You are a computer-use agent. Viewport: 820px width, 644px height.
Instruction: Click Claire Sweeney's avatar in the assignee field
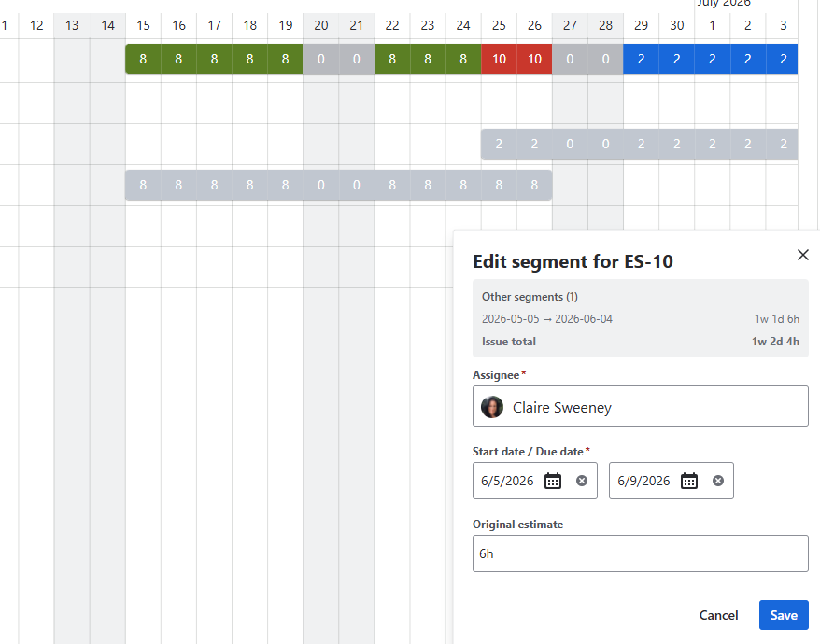[x=492, y=407]
